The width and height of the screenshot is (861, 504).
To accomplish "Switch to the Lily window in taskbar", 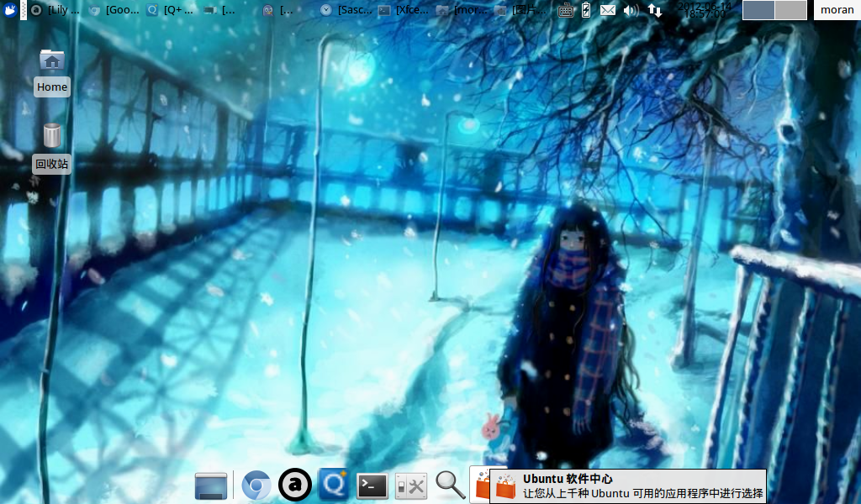I will point(55,10).
